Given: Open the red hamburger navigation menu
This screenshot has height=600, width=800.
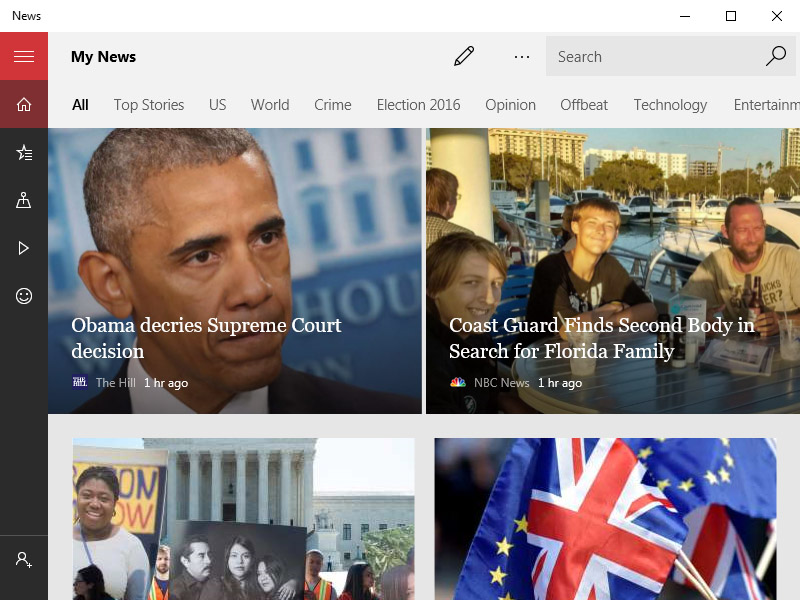Looking at the screenshot, I should [x=23, y=56].
